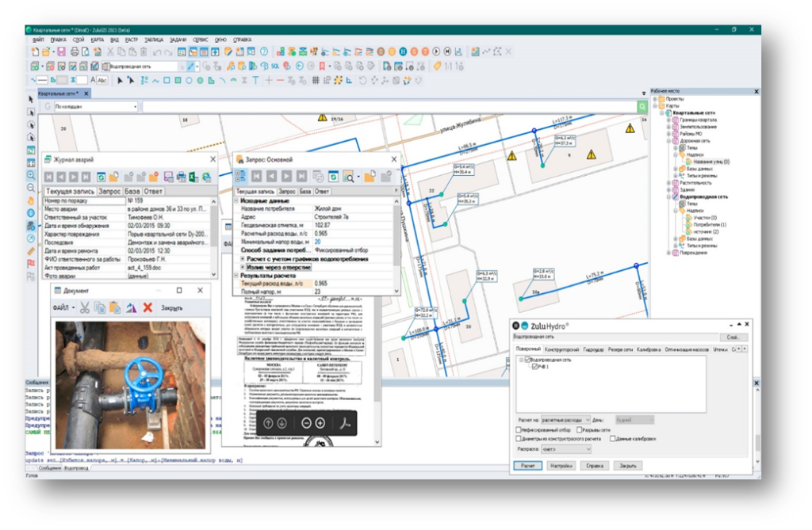This screenshot has height=530, width=812.
Task: Click the Save (floppy disk) toolbar icon
Action: (x=61, y=51)
